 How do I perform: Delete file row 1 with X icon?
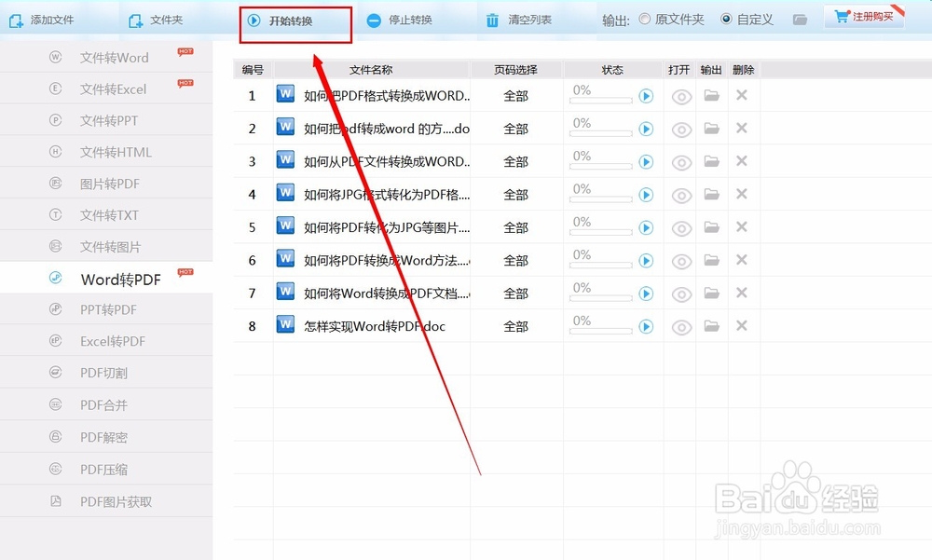[x=741, y=95]
